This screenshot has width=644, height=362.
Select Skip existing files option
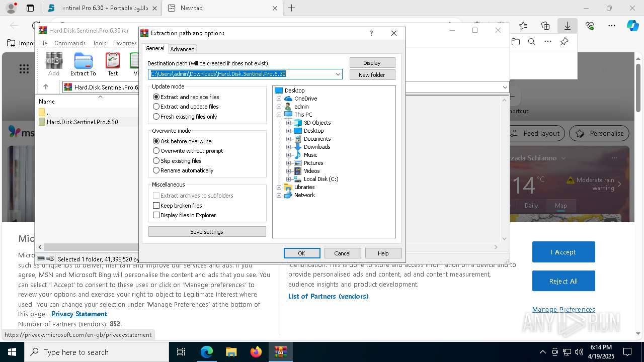[177, 161]
